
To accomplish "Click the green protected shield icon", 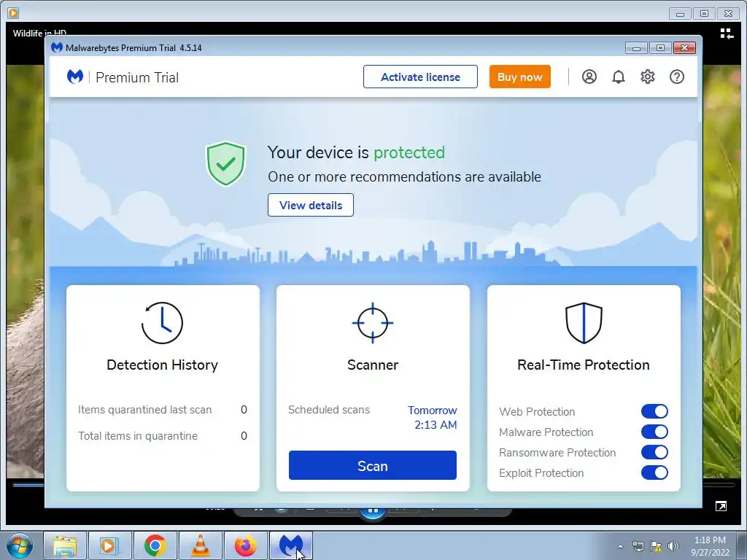I will tap(225, 163).
